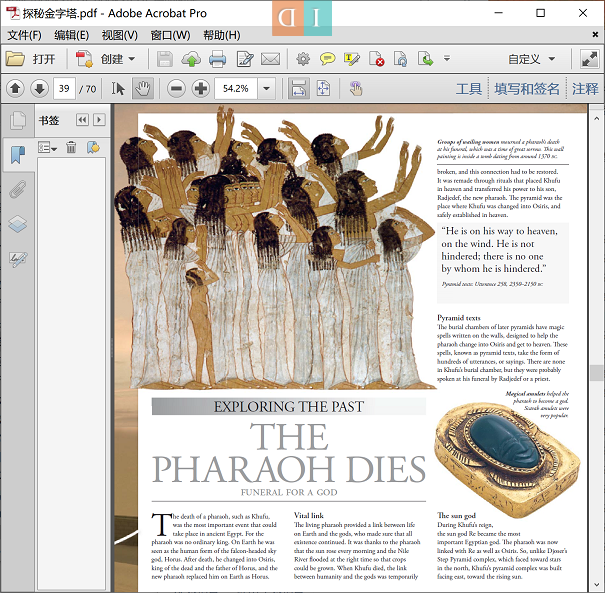
Task: Click the zoom percentage field 54.2%
Action: tap(236, 89)
